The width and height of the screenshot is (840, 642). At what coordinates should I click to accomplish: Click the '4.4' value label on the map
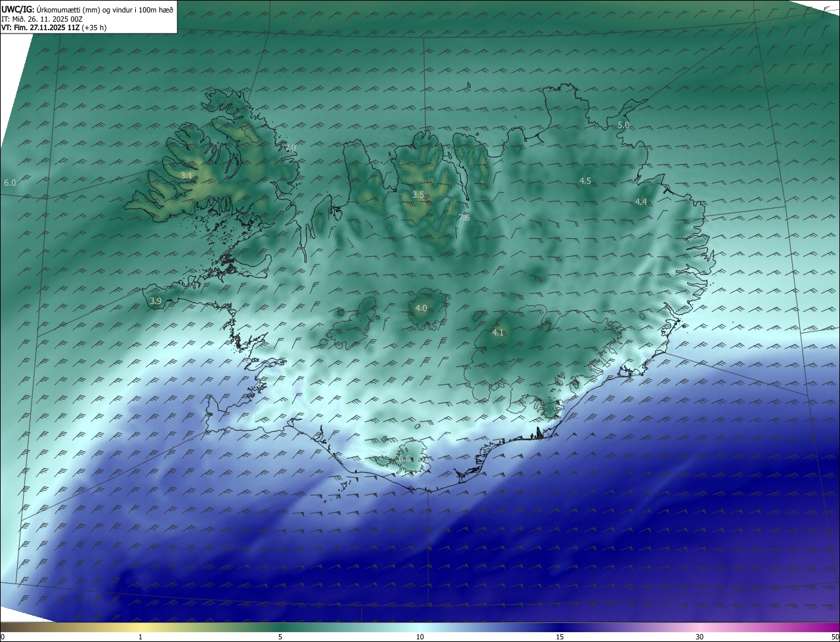pos(641,202)
